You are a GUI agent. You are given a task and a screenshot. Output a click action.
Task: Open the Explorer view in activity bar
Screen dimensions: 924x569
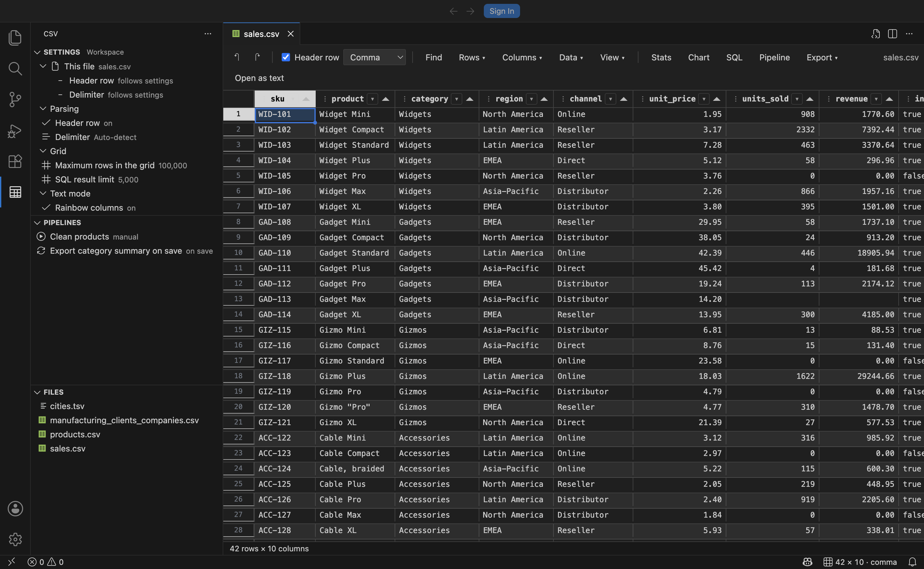(x=15, y=38)
